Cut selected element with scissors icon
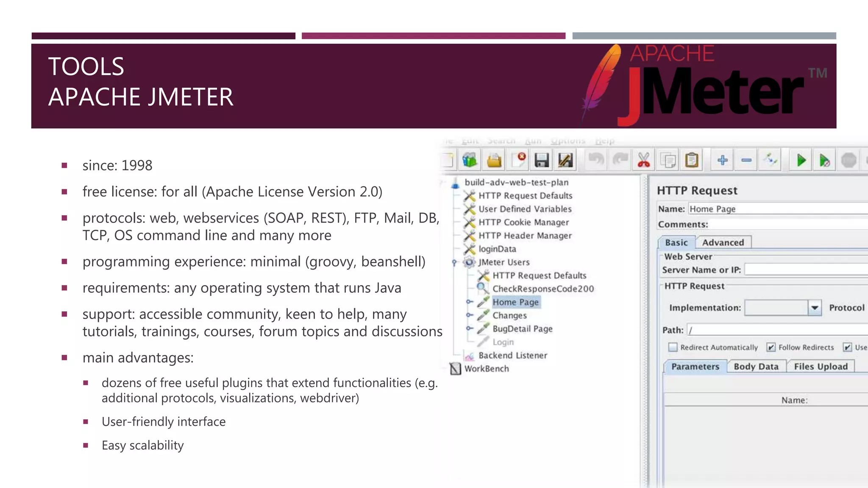 pos(643,161)
